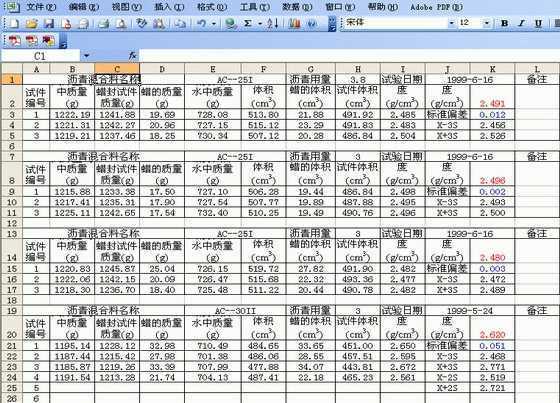Viewport: 560px width, 403px height.
Task: Select the AC--30II cell in row 19
Action: [235, 310]
